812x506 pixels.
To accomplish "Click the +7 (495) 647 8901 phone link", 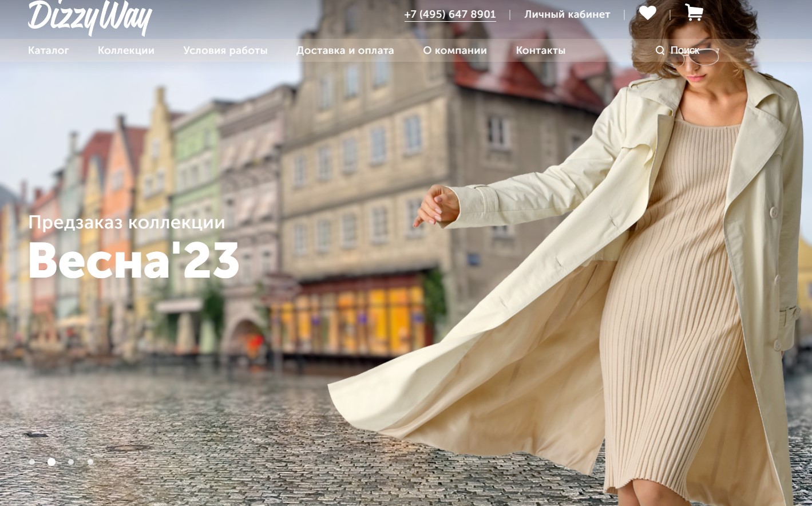I will coord(450,14).
